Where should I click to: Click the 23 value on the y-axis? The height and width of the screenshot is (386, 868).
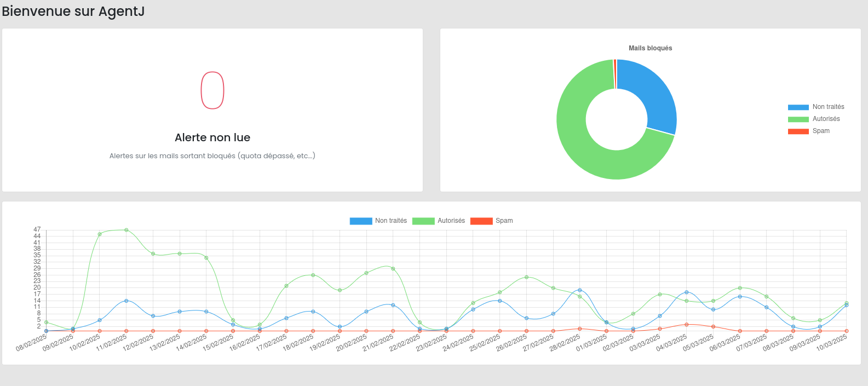[x=37, y=281]
